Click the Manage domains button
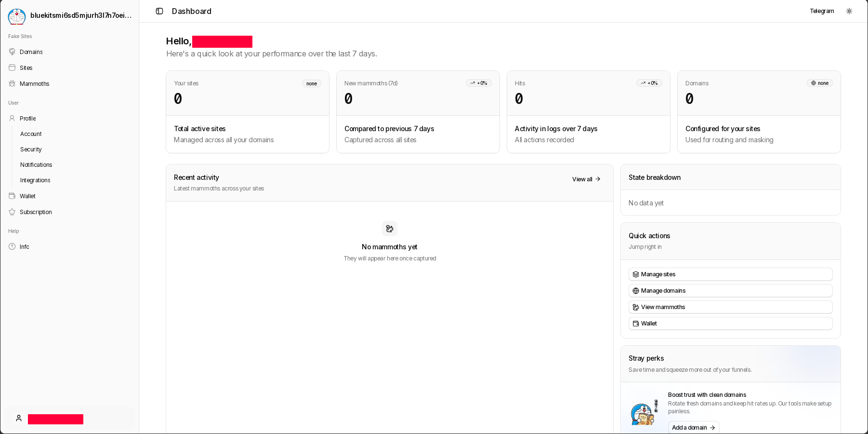This screenshot has width=868, height=434. point(731,291)
